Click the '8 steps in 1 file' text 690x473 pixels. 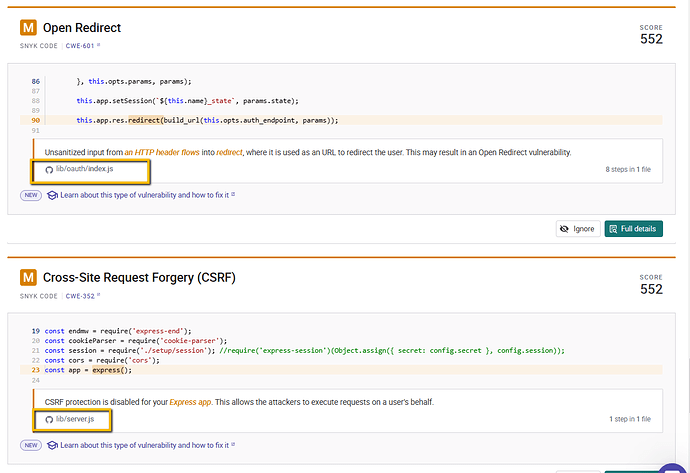(x=628, y=169)
